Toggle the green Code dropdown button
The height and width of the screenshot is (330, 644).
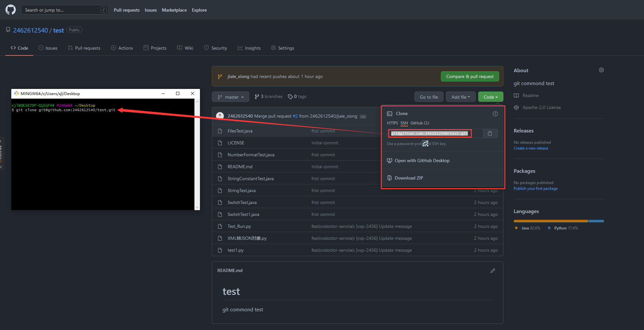tap(490, 97)
